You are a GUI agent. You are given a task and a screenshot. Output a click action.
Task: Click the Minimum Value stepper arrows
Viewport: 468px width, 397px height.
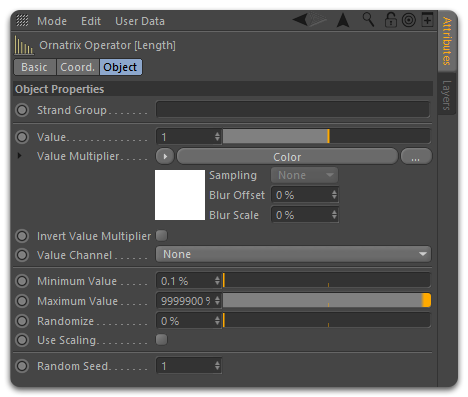tap(217, 281)
